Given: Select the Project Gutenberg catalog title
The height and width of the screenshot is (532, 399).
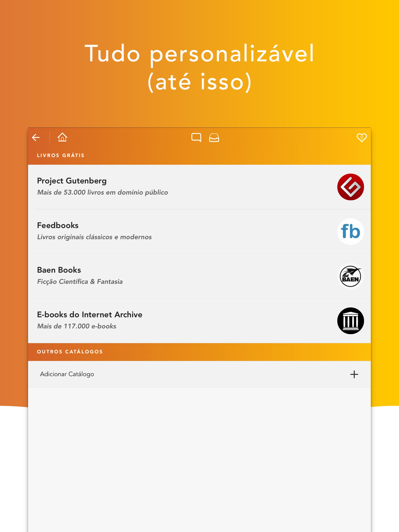Looking at the screenshot, I should [72, 181].
